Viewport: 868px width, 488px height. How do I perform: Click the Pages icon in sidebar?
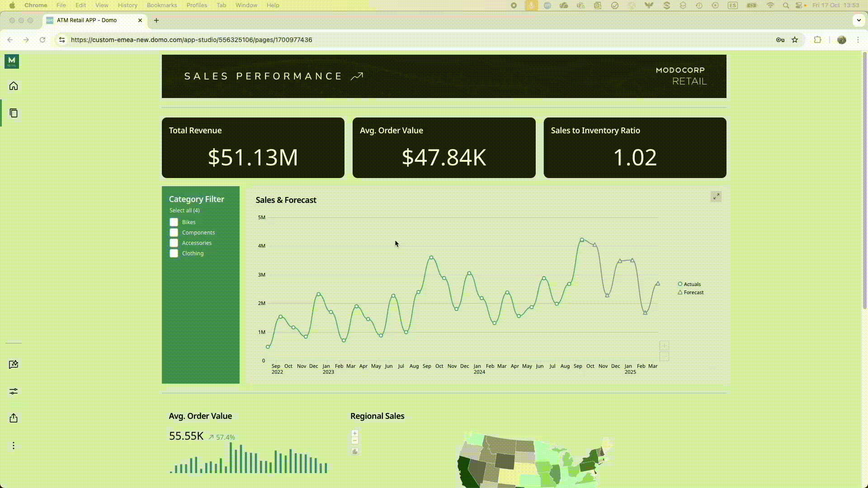14,113
